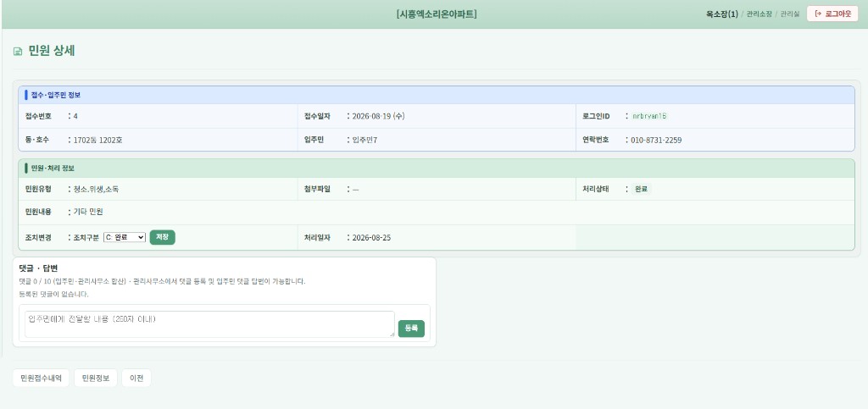Open the 민원정보 button
The height and width of the screenshot is (409, 868).
coord(96,378)
